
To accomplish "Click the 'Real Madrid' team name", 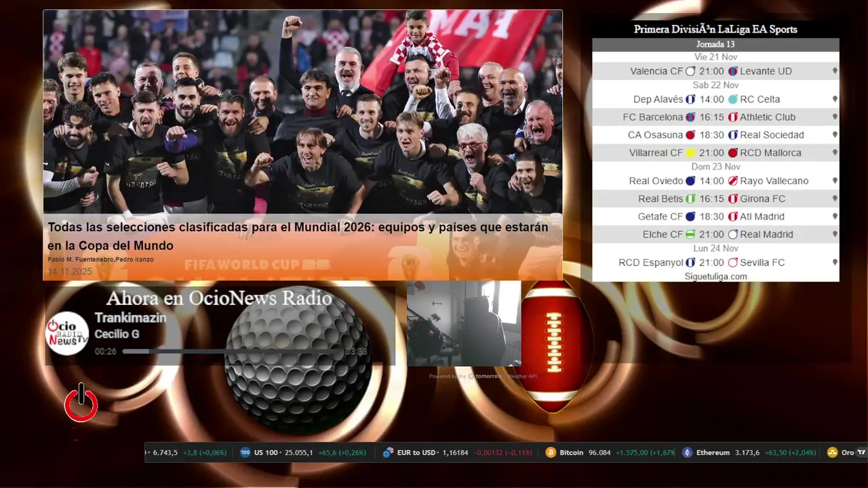I will pyautogui.click(x=766, y=235).
